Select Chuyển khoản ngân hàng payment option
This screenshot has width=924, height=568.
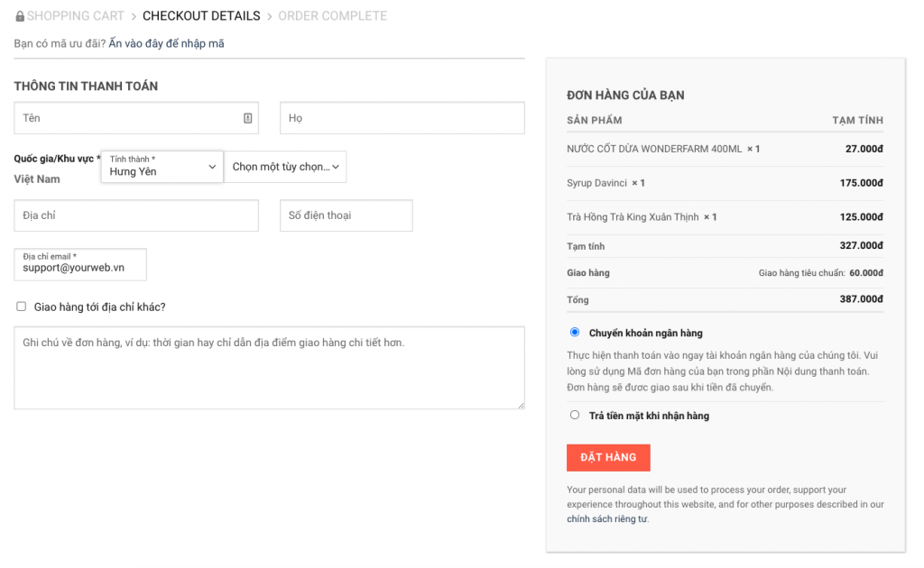(575, 333)
